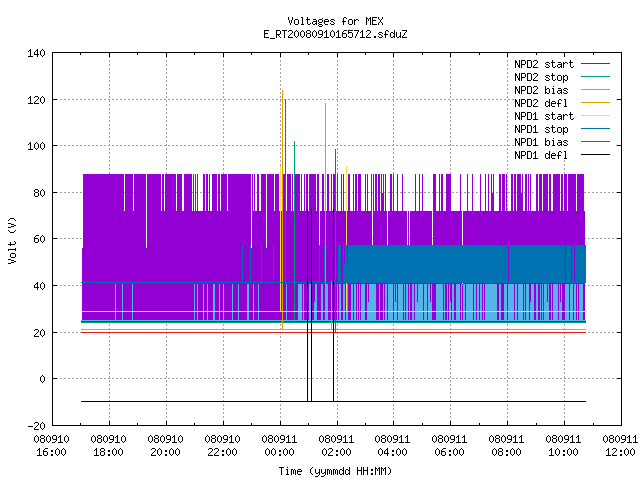The image size is (640, 480).
Task: Click the 'NPD2 start' legend label
Action: pos(544,64)
